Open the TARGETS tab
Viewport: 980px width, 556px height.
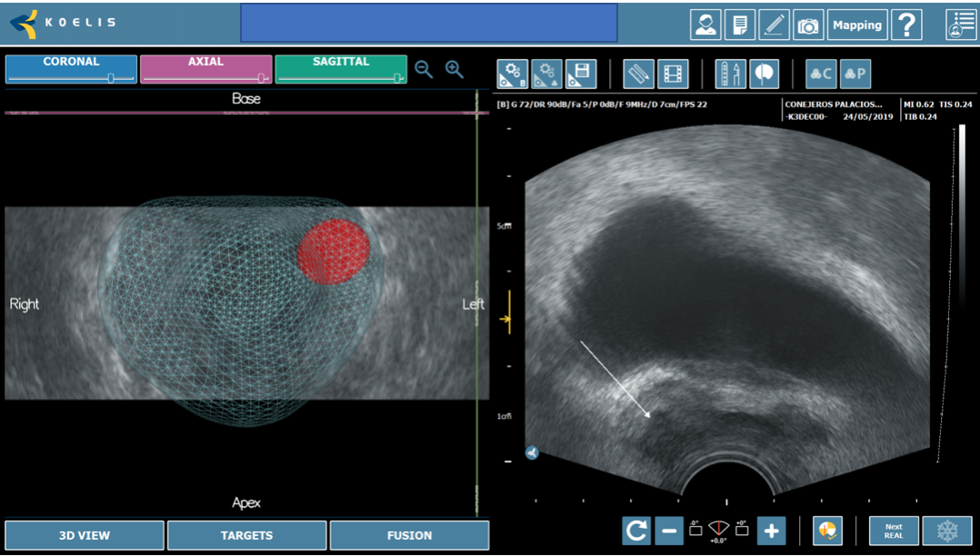click(x=246, y=535)
